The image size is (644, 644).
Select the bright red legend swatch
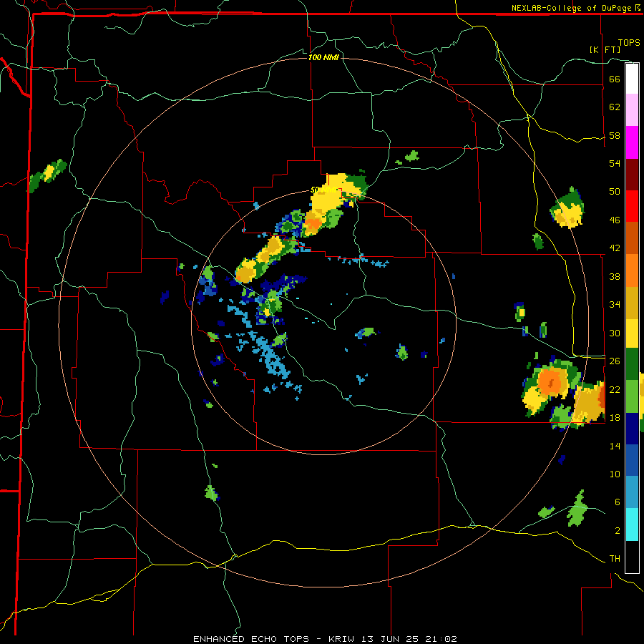(x=632, y=206)
